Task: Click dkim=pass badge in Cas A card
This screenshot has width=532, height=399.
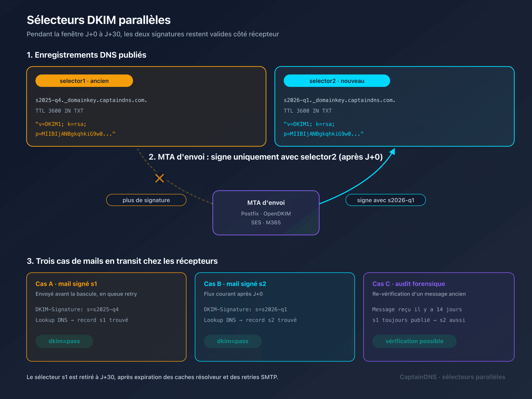Action: pyautogui.click(x=64, y=341)
